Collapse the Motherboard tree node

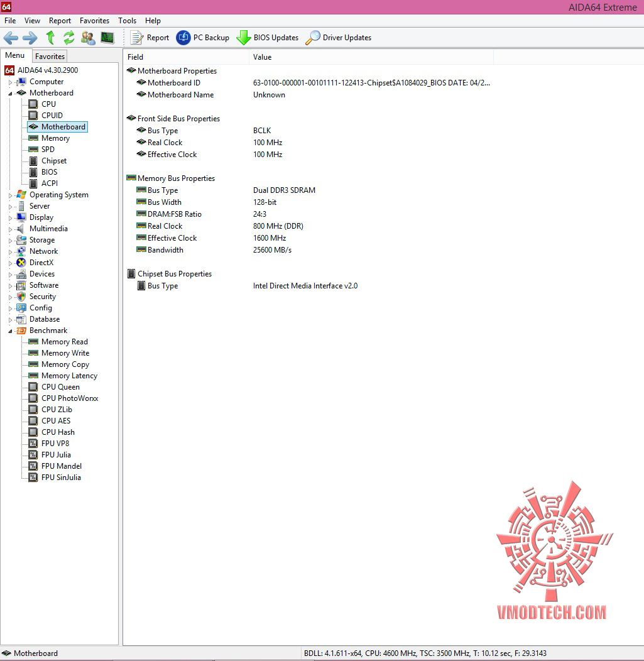tap(10, 94)
